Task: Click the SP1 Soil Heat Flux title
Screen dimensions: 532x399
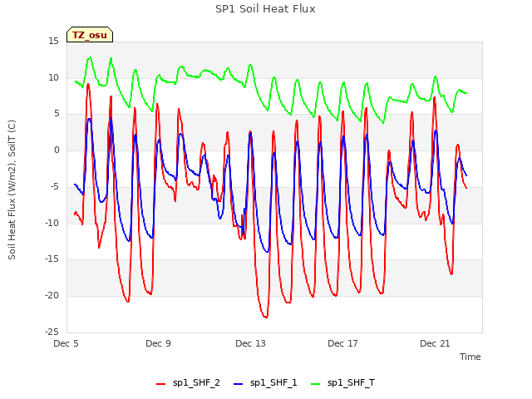Action: pyautogui.click(x=265, y=9)
